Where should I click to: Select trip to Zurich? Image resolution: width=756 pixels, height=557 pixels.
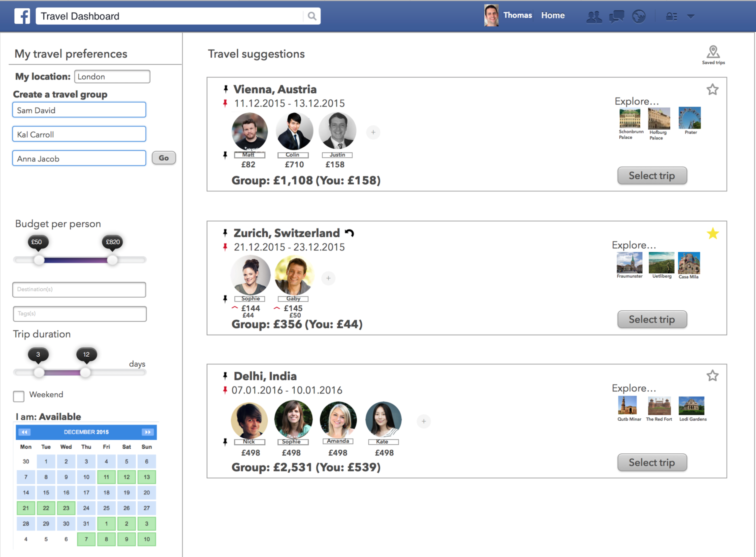pos(652,319)
